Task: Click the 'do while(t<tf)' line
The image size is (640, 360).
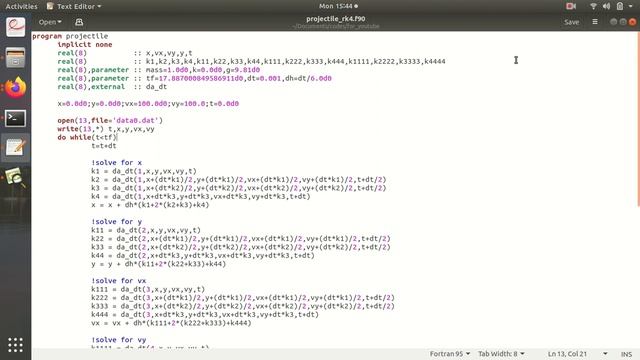Action: [87, 137]
